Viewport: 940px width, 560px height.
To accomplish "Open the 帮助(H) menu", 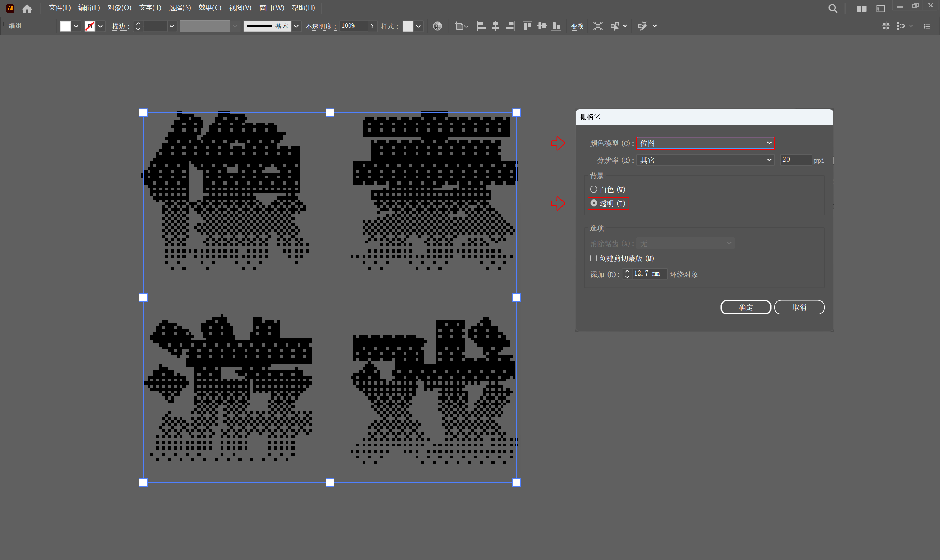I will coord(303,8).
